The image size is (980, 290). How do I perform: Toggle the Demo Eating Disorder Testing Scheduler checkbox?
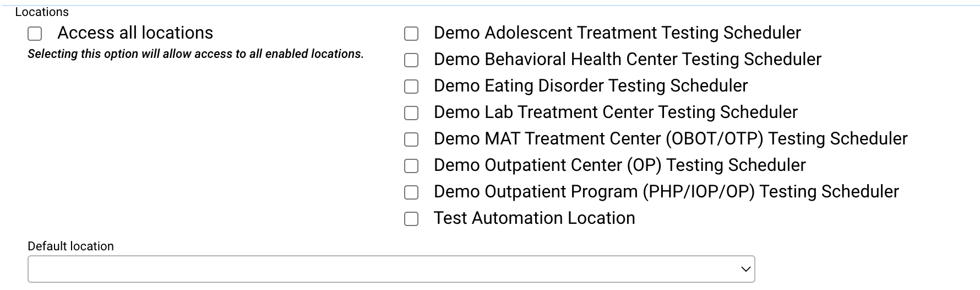411,87
